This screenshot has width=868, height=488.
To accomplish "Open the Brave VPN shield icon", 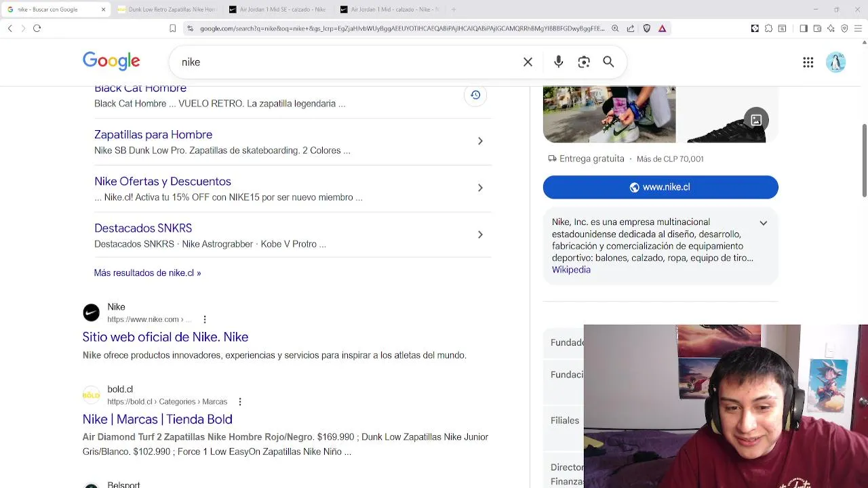I will click(844, 28).
